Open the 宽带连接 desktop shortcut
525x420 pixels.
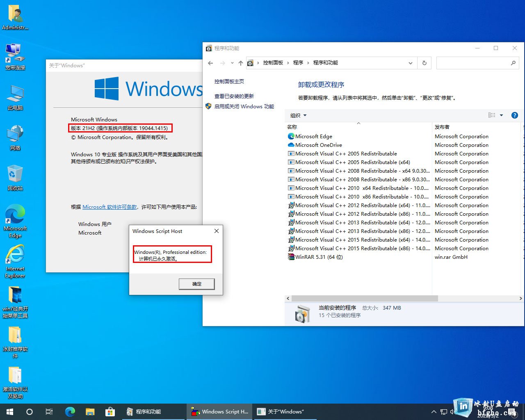pos(15,57)
